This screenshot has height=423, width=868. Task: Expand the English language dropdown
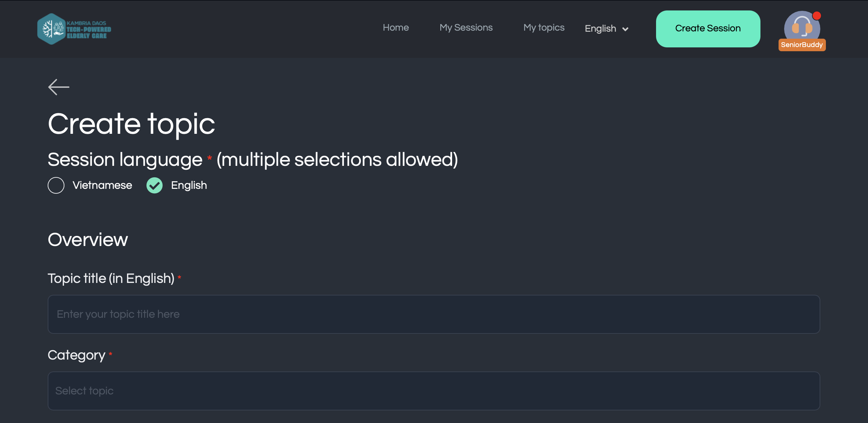(x=606, y=29)
